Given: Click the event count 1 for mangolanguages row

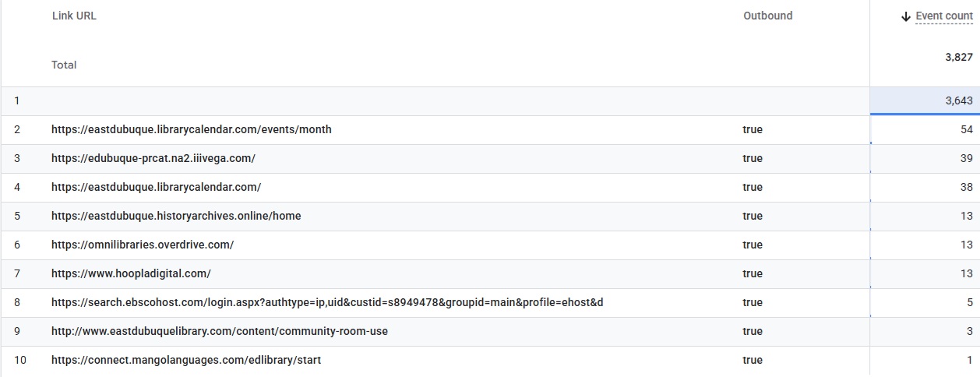Looking at the screenshot, I should 970,360.
